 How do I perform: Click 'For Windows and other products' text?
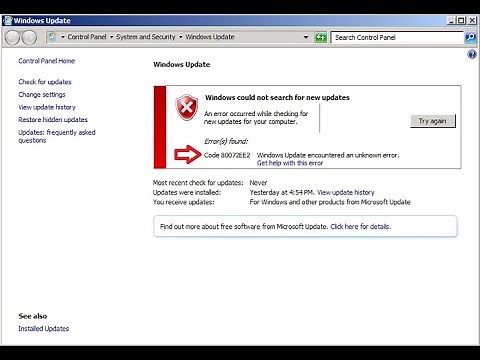click(330, 202)
